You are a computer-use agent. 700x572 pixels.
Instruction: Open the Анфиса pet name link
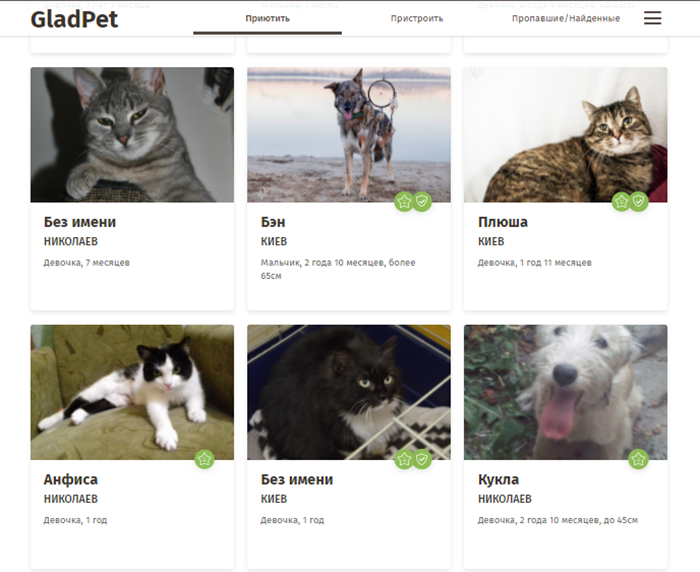pyautogui.click(x=71, y=479)
